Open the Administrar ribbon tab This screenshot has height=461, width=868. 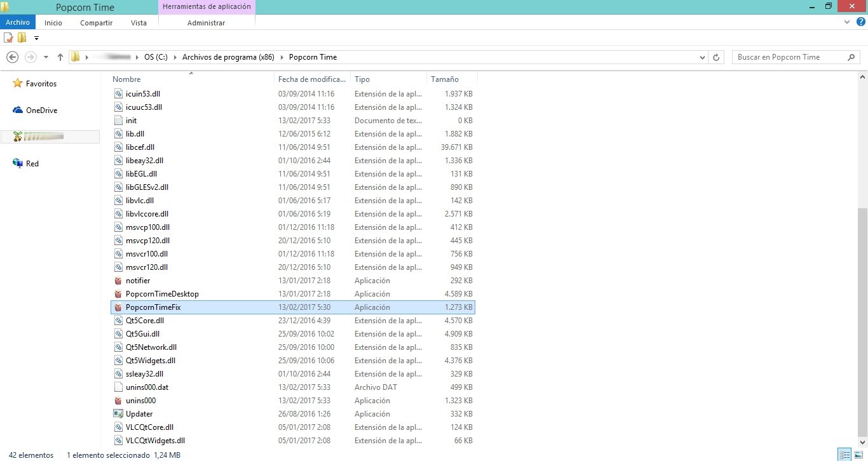click(x=207, y=23)
